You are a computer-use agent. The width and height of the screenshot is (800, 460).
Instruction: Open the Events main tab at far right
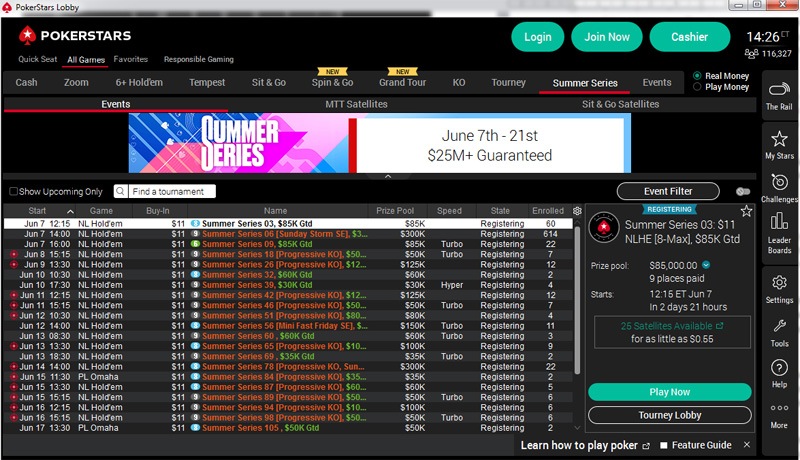657,82
